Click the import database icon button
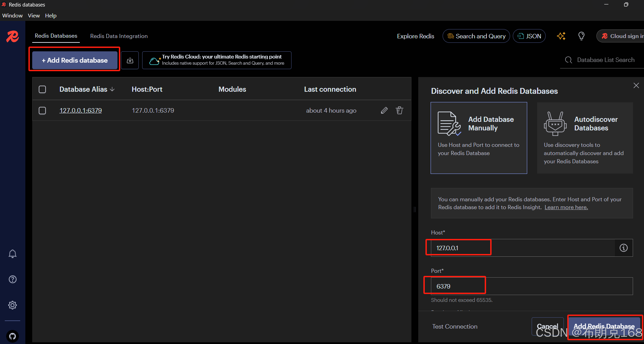The height and width of the screenshot is (344, 644). coord(130,60)
